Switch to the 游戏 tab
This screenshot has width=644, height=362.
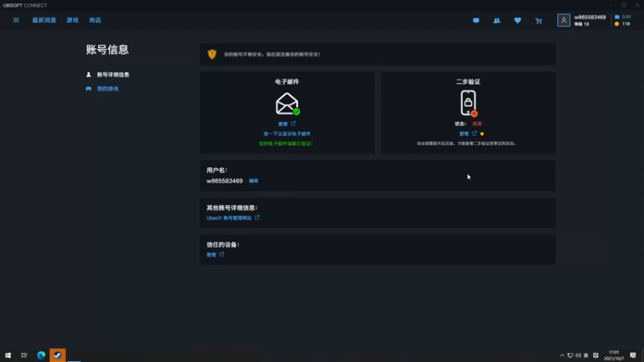(x=72, y=20)
